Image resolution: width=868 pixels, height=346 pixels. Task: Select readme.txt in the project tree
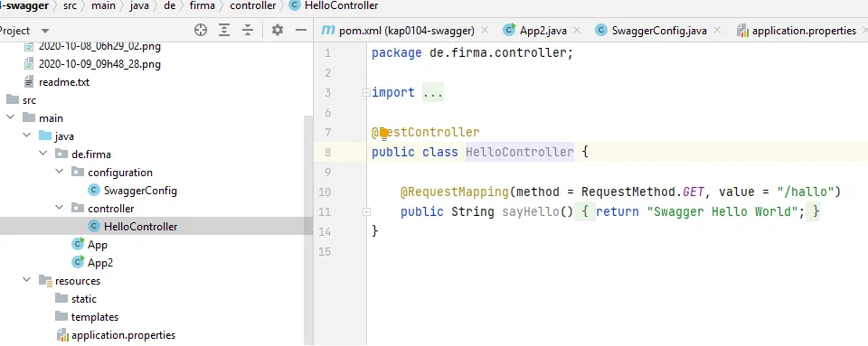(64, 82)
